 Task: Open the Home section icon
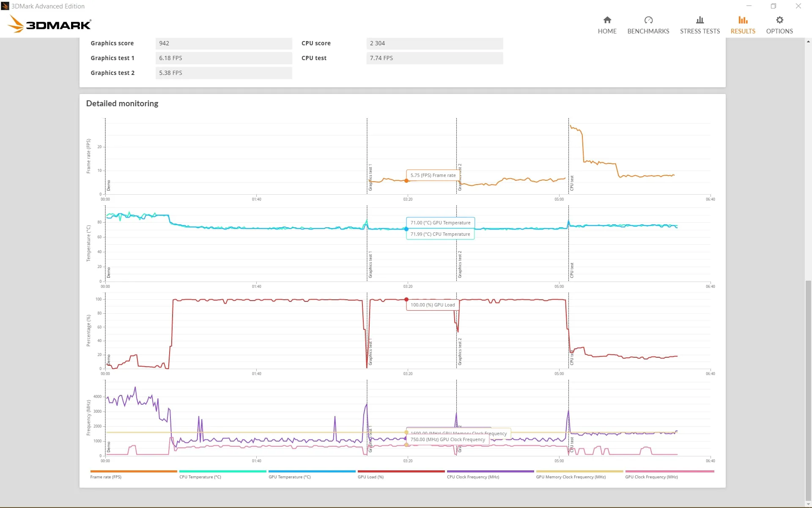point(607,20)
